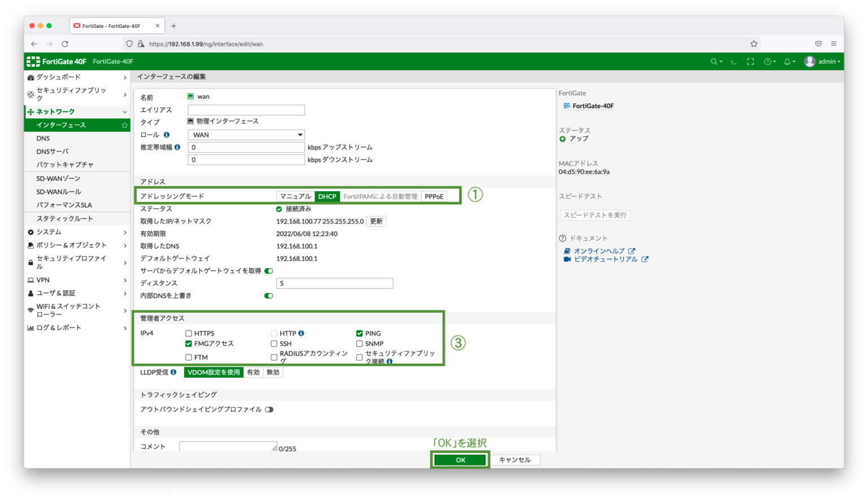
Task: Select the ダッシュボード sidebar icon
Action: (30, 77)
